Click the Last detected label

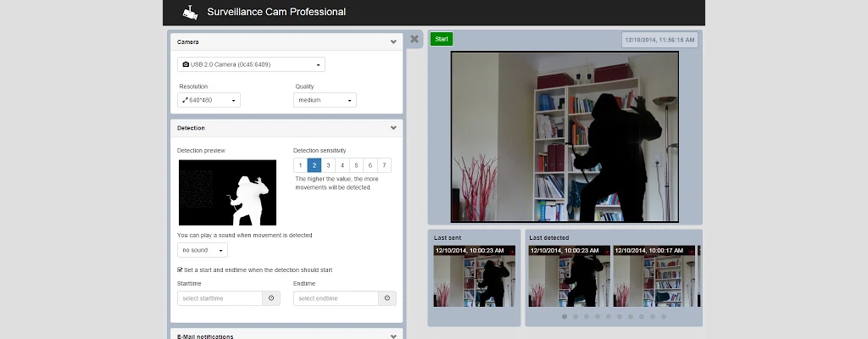[549, 237]
